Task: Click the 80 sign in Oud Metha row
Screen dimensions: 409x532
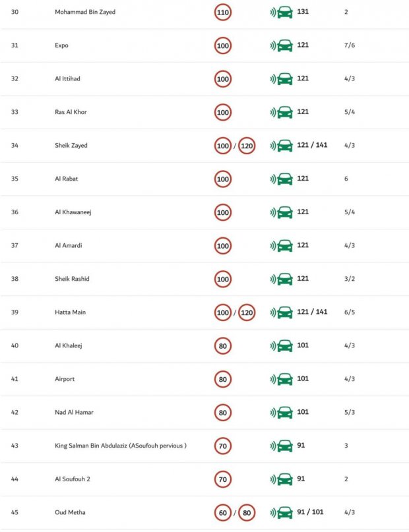Action: click(247, 513)
